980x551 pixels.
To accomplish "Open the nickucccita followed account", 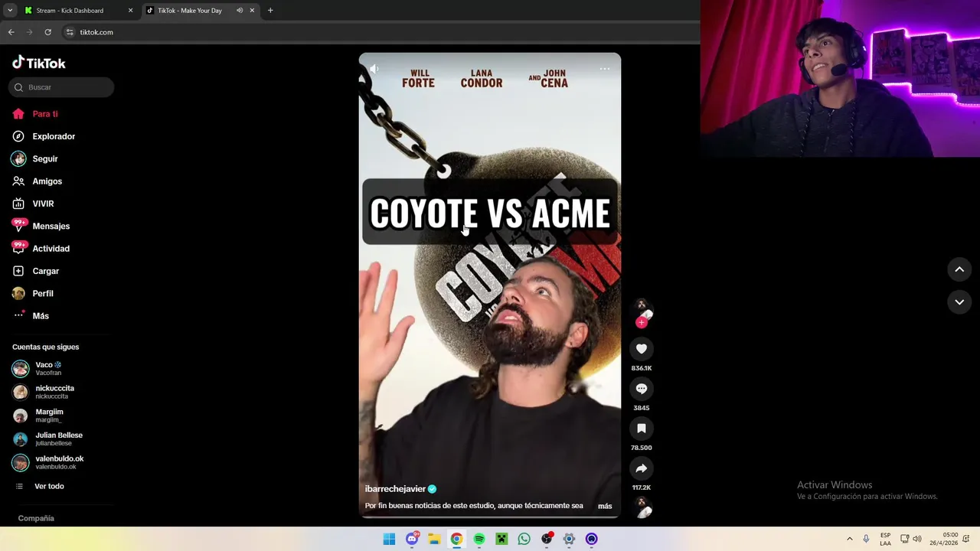I will [44, 392].
